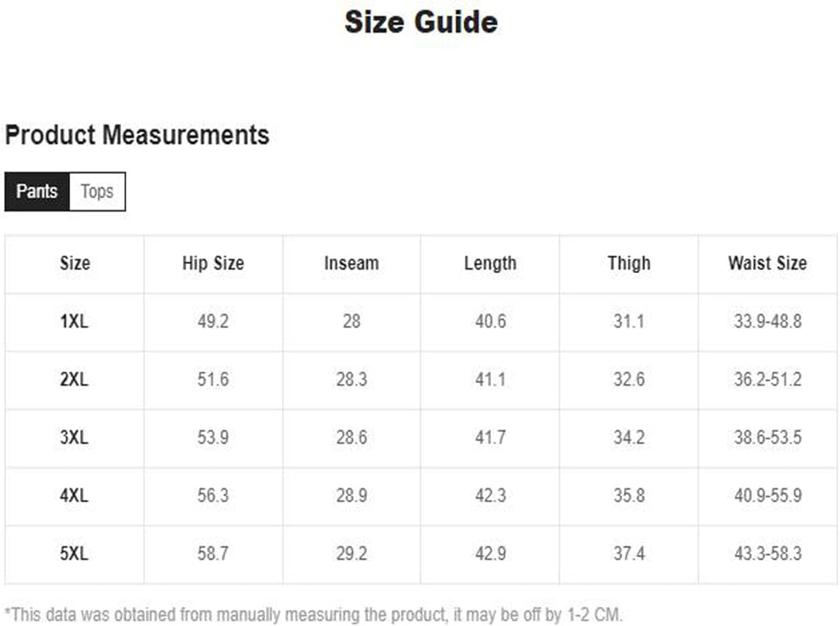Click the 5XL hip size 58.7 cell

pos(213,553)
